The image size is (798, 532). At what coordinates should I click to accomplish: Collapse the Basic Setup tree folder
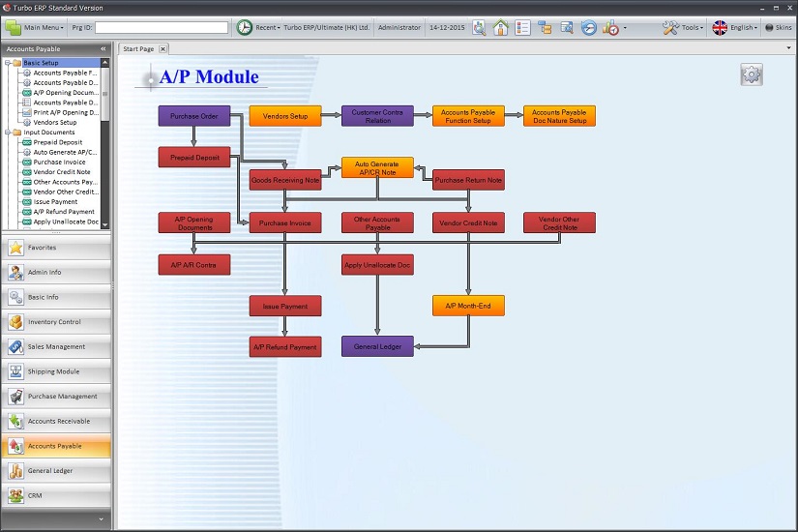point(7,63)
